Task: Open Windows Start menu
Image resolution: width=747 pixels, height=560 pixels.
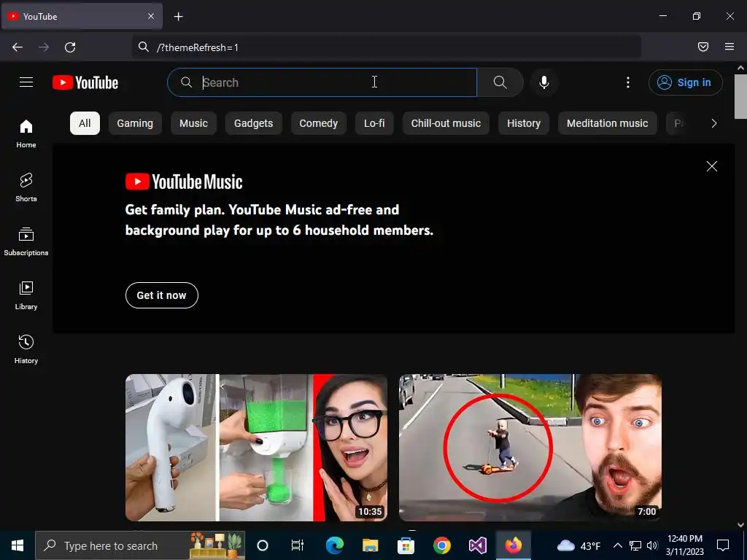Action: pos(18,545)
